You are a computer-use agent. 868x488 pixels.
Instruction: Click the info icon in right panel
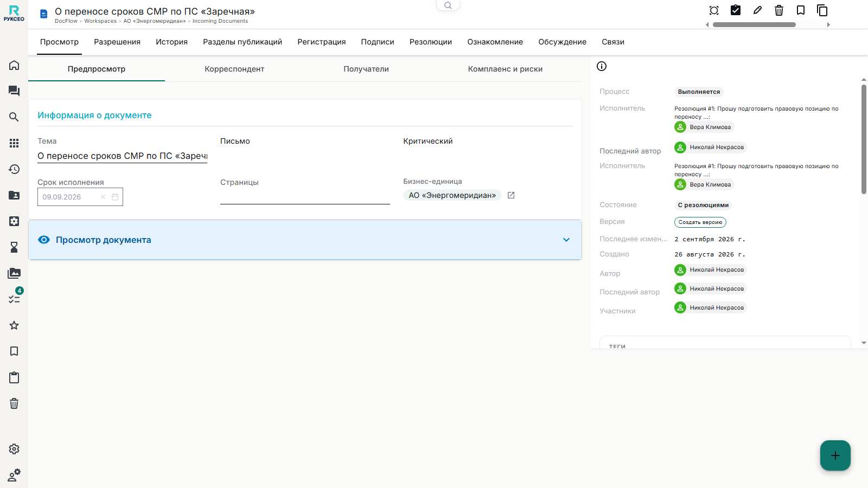coord(602,66)
